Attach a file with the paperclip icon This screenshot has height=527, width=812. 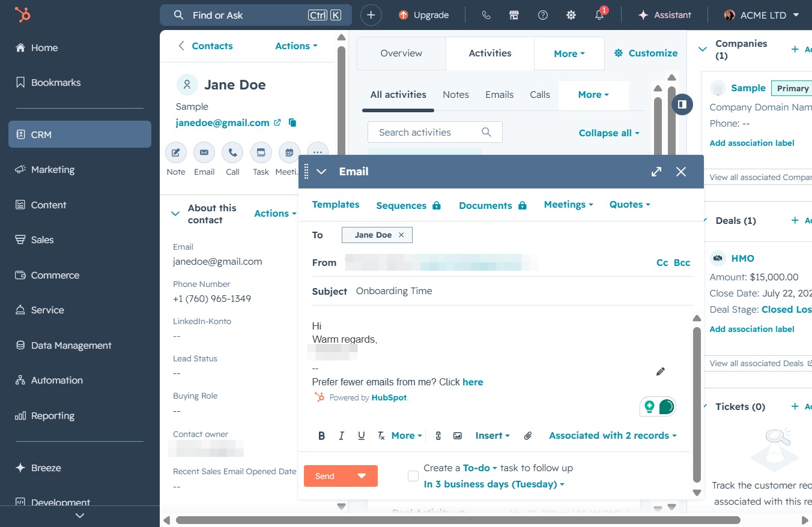528,436
